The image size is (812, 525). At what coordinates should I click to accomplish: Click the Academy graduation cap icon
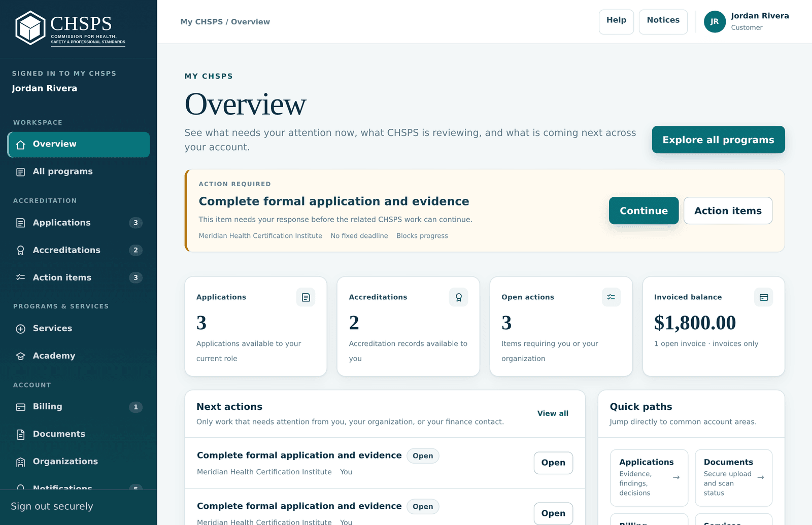coord(21,356)
